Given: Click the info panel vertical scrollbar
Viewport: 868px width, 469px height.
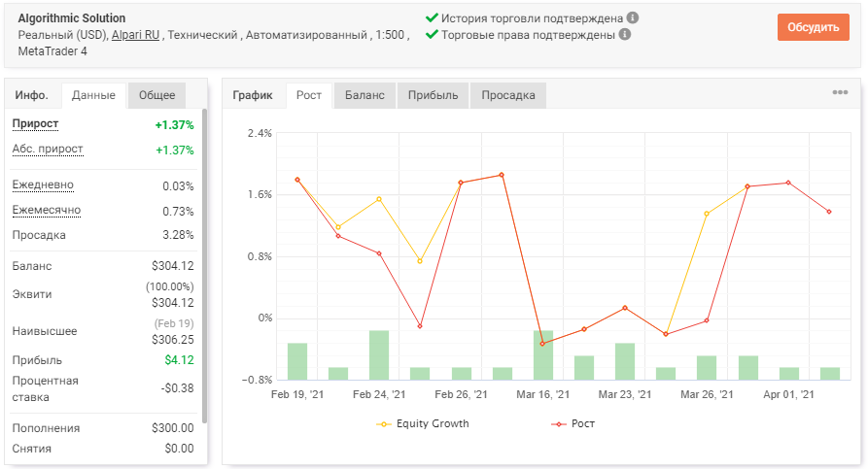Looking at the screenshot, I should click(x=204, y=265).
